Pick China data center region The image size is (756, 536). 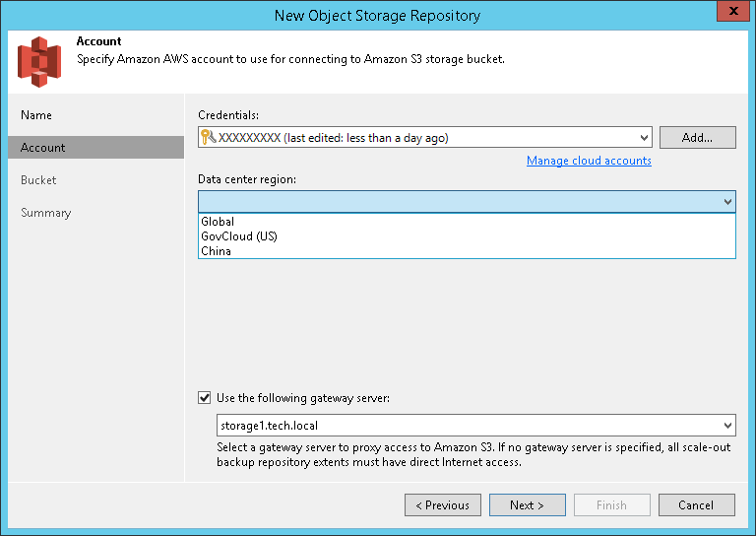pos(217,251)
